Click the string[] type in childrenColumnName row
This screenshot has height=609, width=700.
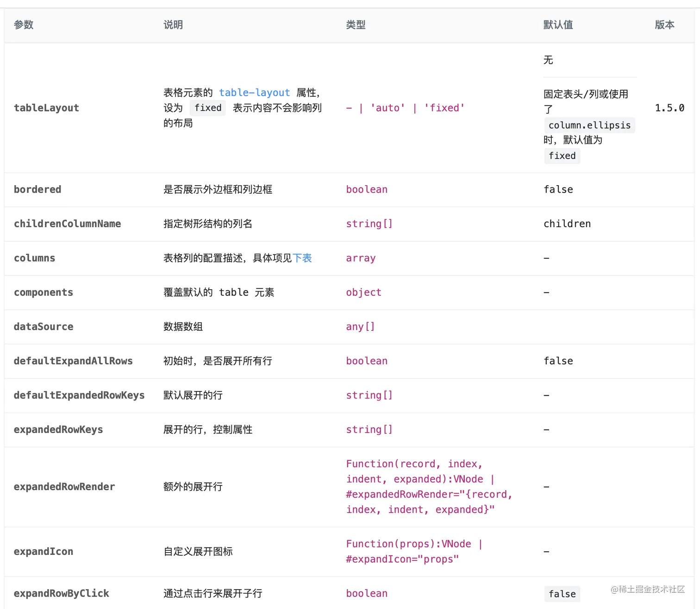tap(369, 224)
